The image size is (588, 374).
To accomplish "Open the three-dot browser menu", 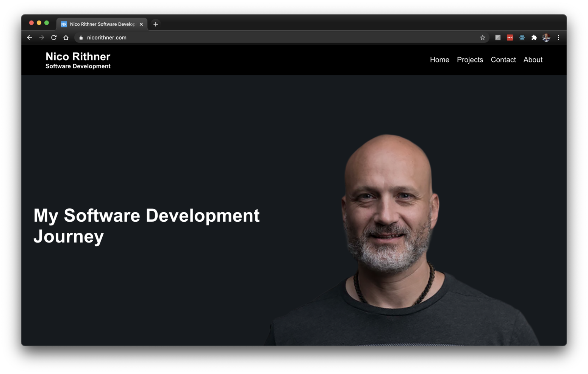I will pyautogui.click(x=558, y=37).
